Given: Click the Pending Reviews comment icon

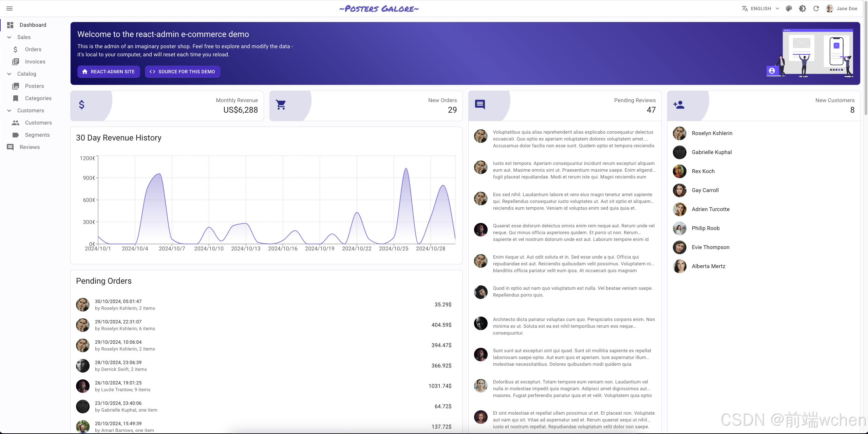Looking at the screenshot, I should (480, 105).
